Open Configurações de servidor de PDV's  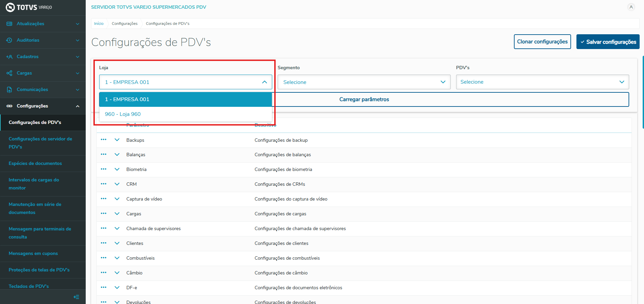pos(43,143)
